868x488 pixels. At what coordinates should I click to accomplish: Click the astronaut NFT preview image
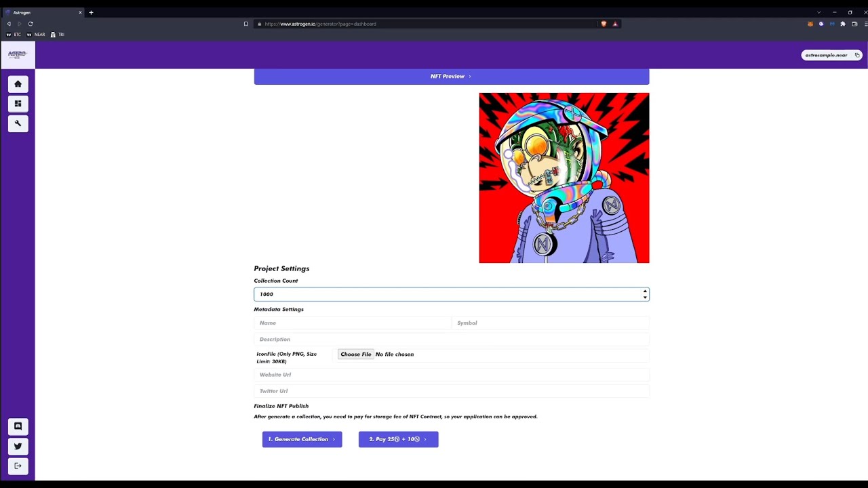[564, 178]
